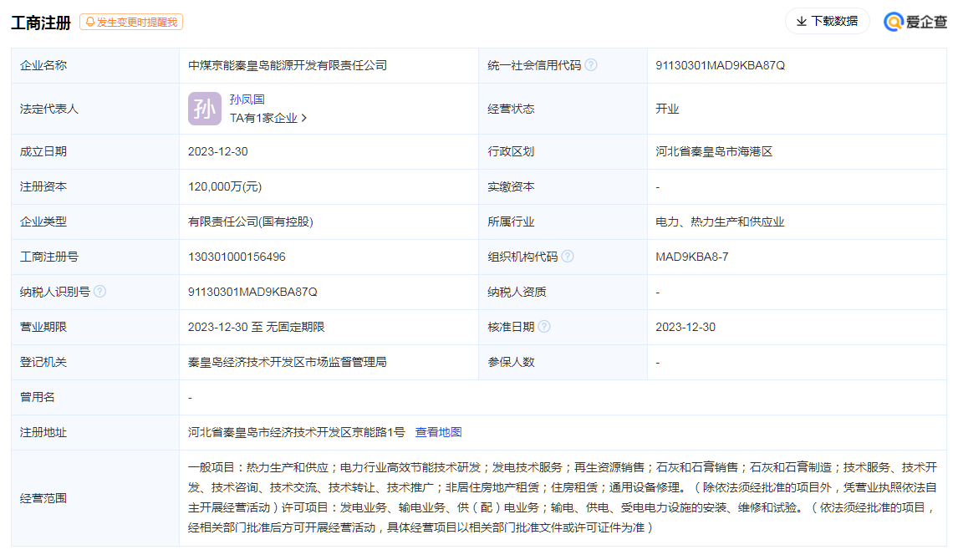
Task: Click company type 有限责任公司(国有控股)
Action: tap(251, 222)
